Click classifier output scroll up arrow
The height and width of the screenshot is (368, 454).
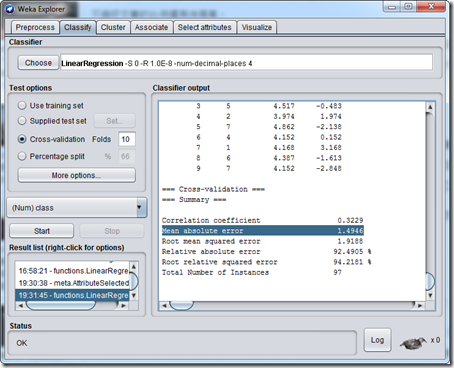(430, 107)
